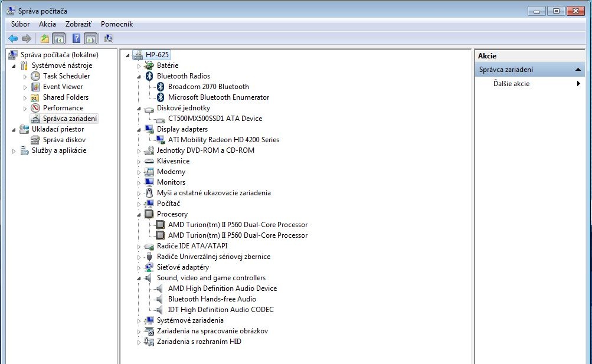
Task: Click the Back navigation arrow
Action: click(13, 38)
